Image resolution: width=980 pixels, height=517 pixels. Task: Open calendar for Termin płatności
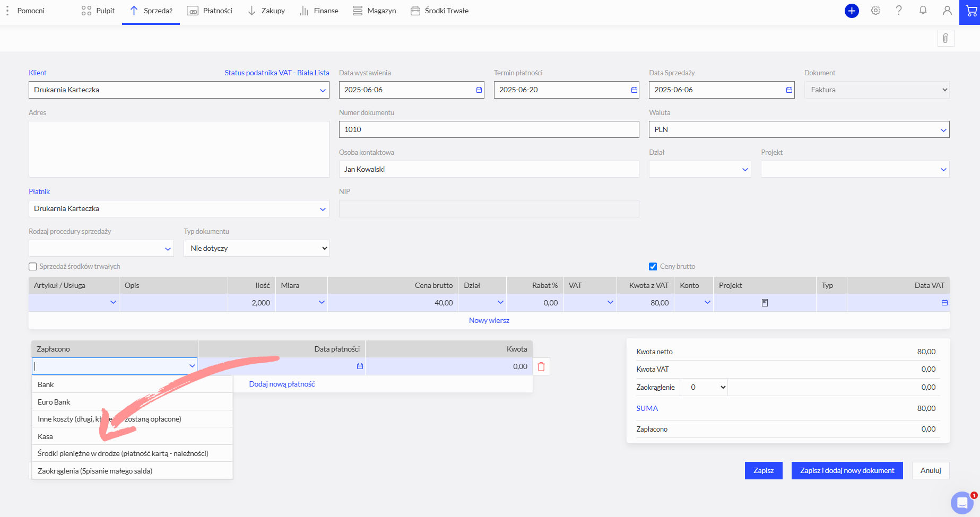pos(634,90)
